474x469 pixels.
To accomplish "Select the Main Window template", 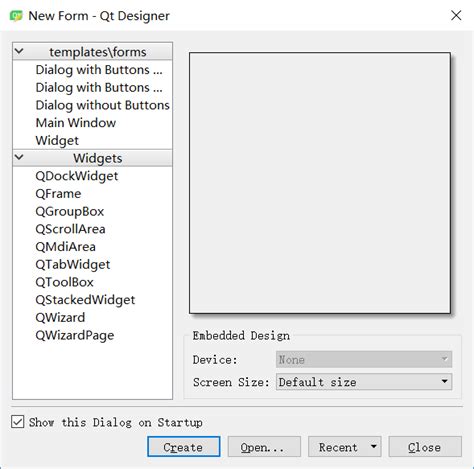I will tap(76, 123).
